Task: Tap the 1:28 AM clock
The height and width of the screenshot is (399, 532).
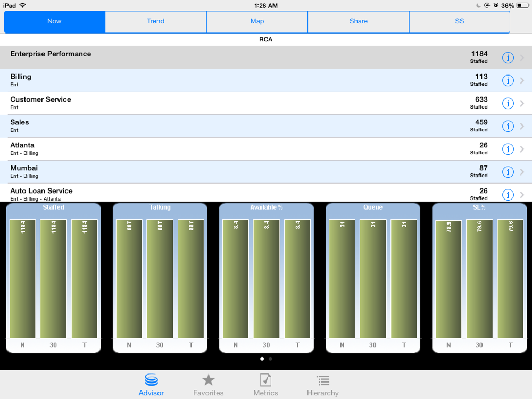Action: 265,5
